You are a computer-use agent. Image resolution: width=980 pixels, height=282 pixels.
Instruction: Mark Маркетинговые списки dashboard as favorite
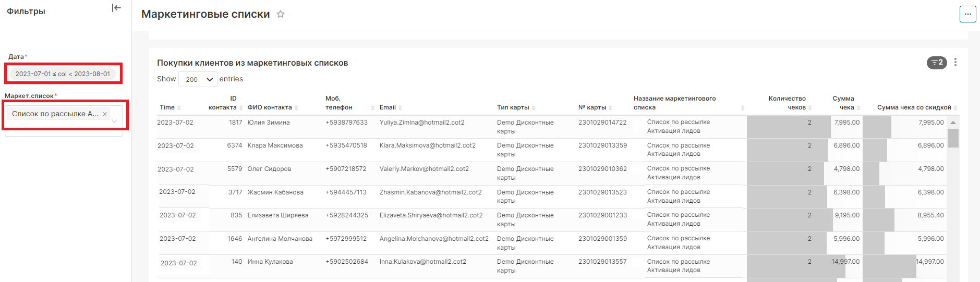[x=281, y=14]
